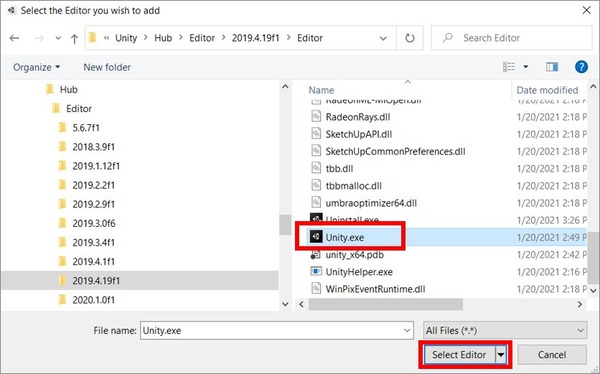This screenshot has height=374, width=600.
Task: Select the SketchUpAPI.dll file
Action: pos(359,134)
